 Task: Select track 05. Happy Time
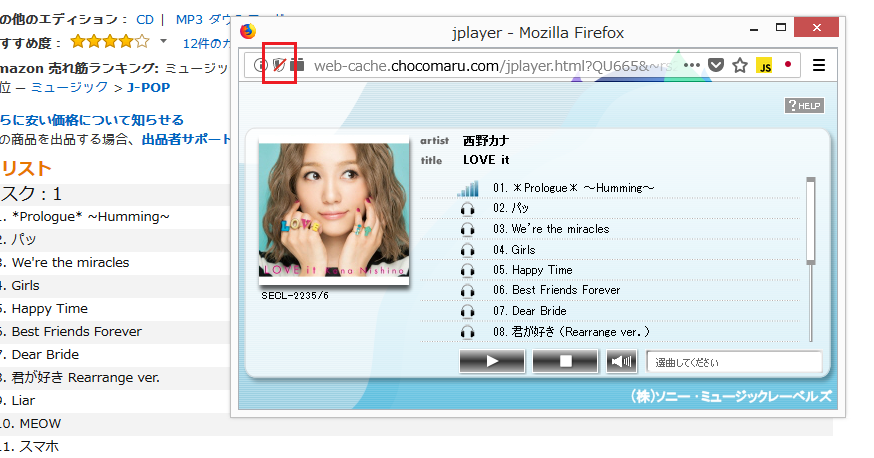(542, 270)
